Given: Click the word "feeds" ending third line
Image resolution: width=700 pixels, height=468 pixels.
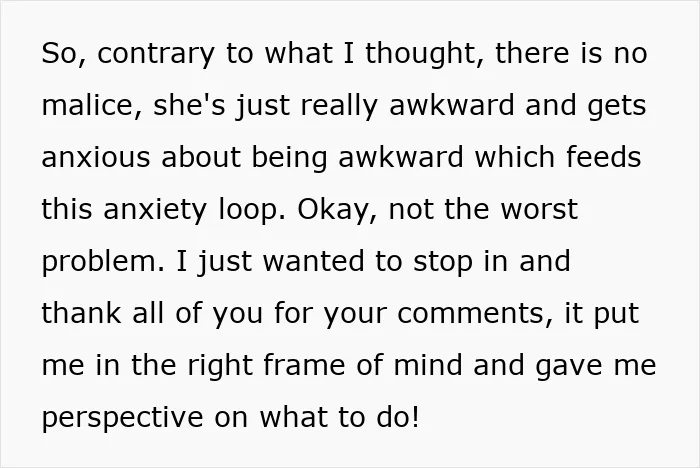Looking at the screenshot, I should [x=604, y=157].
